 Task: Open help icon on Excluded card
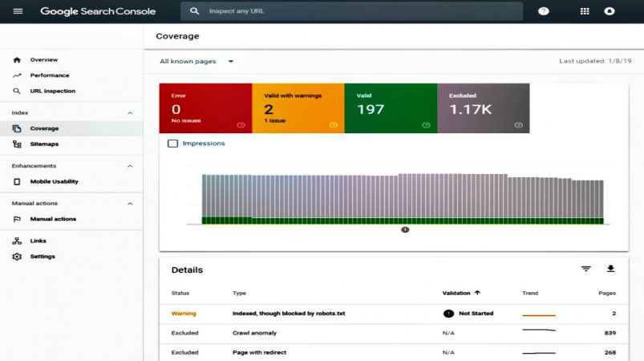pos(519,125)
